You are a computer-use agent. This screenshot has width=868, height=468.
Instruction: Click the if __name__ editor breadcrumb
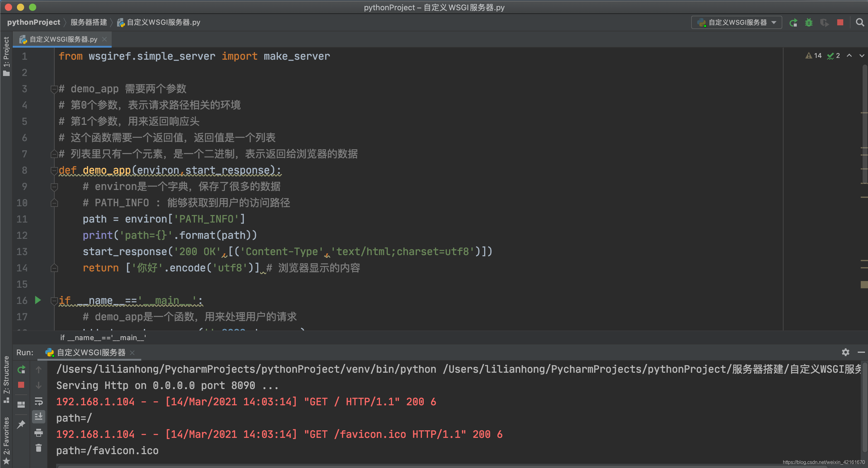(103, 337)
